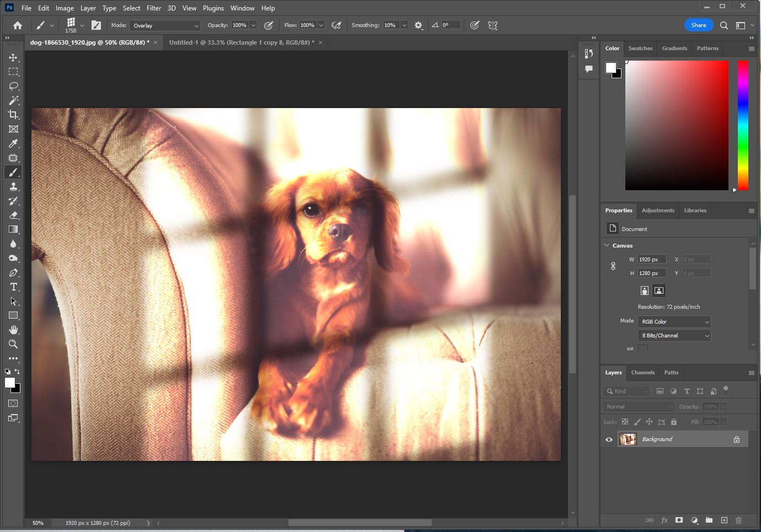Select the Brush tool in toolbar
761x532 pixels.
pos(13,172)
